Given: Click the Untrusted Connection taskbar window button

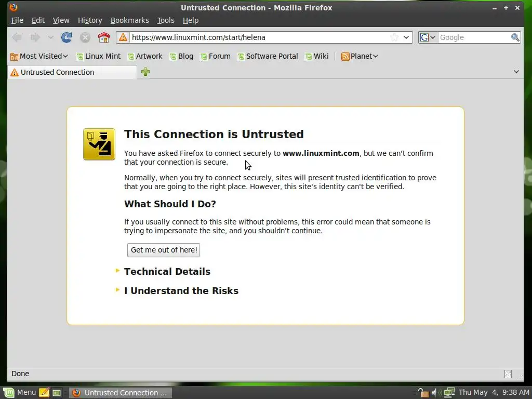Looking at the screenshot, I should click(121, 393).
